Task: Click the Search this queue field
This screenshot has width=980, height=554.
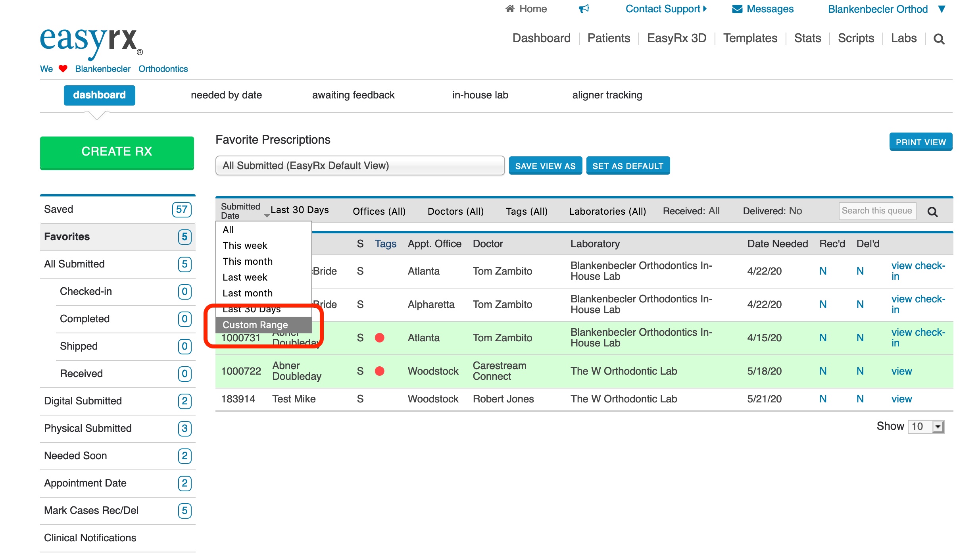Action: tap(877, 211)
